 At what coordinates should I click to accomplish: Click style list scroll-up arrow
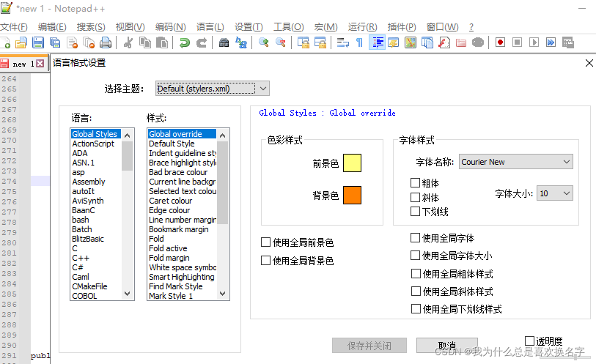coord(223,135)
